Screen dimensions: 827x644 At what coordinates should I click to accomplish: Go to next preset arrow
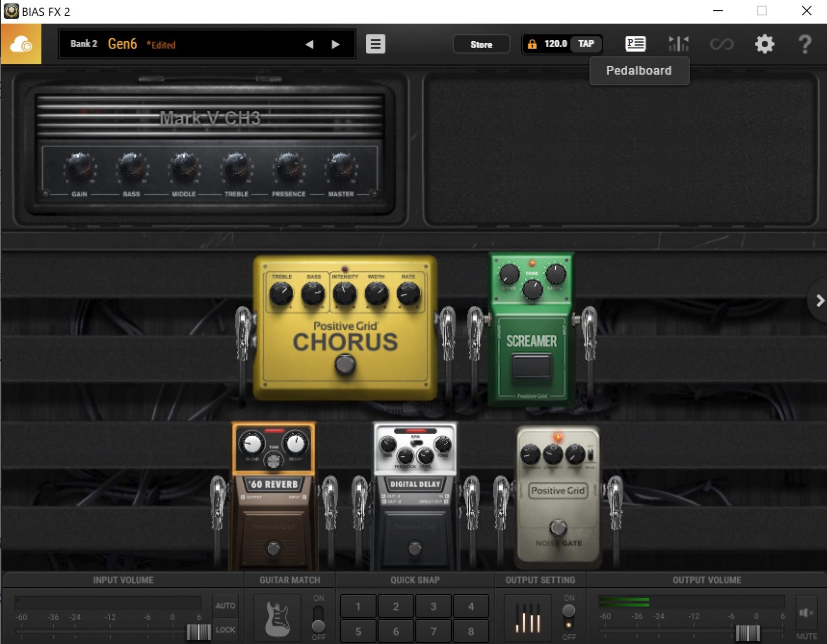click(336, 44)
